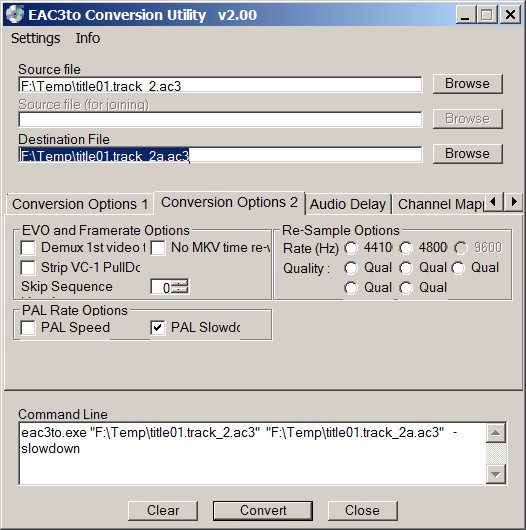Screen dimensions: 526x530
Task: Enable No MKV time re-write checkbox
Action: click(x=158, y=248)
